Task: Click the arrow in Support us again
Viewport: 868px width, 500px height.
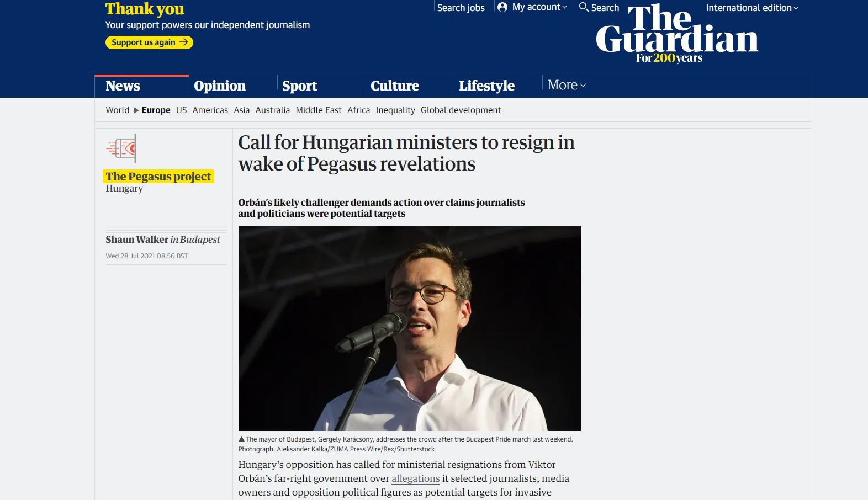Action: [x=183, y=42]
